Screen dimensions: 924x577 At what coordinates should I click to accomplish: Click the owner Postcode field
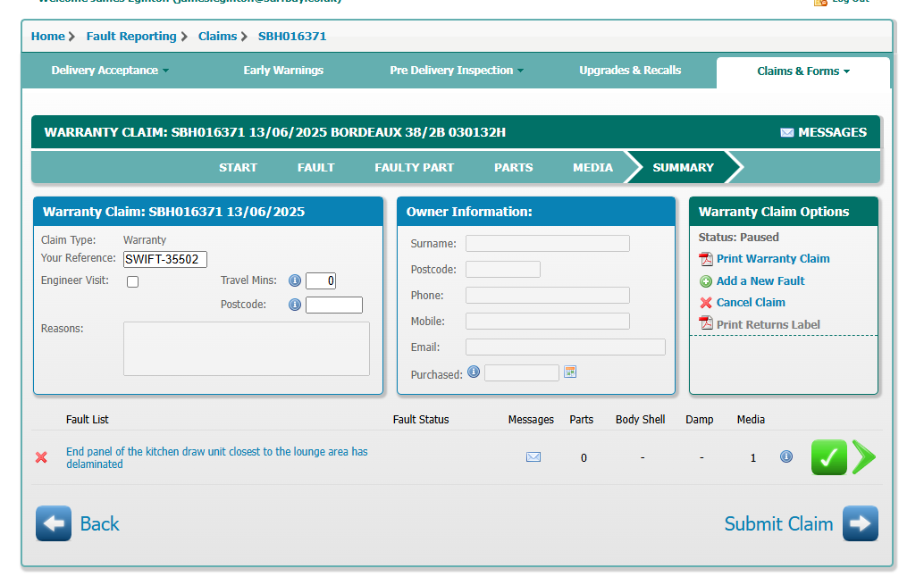pos(503,270)
